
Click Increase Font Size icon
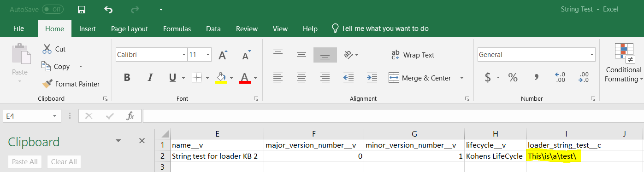(223, 55)
